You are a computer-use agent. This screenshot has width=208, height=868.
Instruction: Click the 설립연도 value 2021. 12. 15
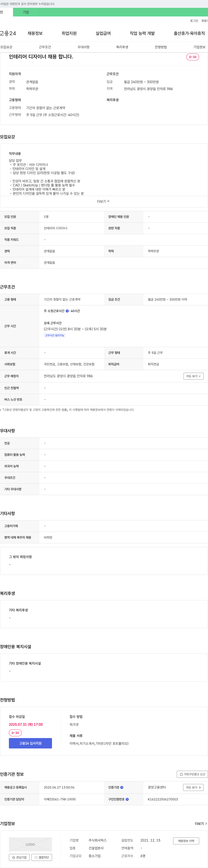(150, 840)
